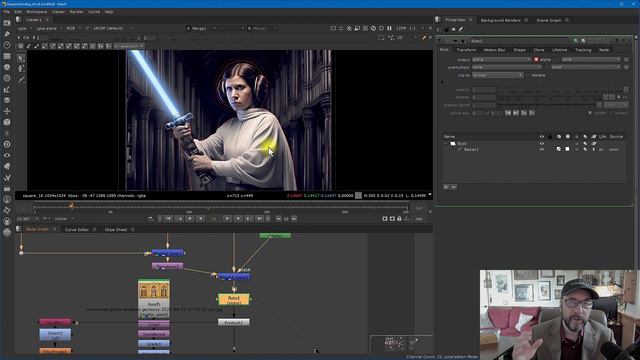Toggle the locked checkbox in Roto
Viewport: 640px width, 360px height.
611,113
